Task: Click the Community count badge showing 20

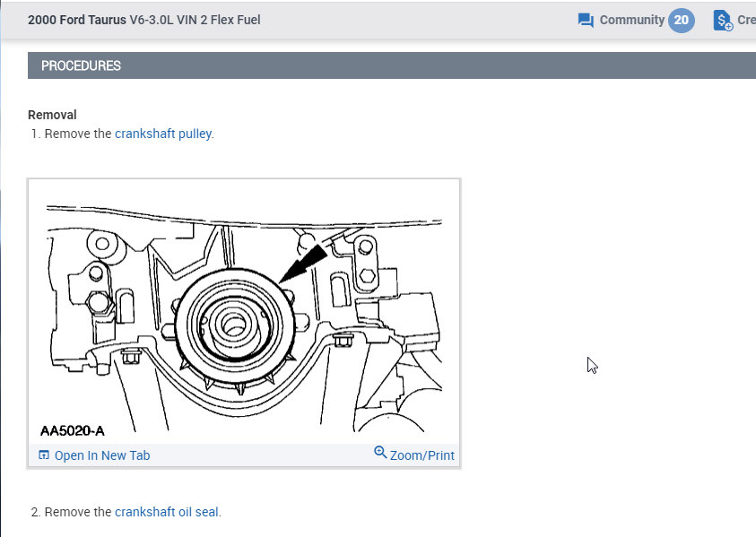Action: 681,20
